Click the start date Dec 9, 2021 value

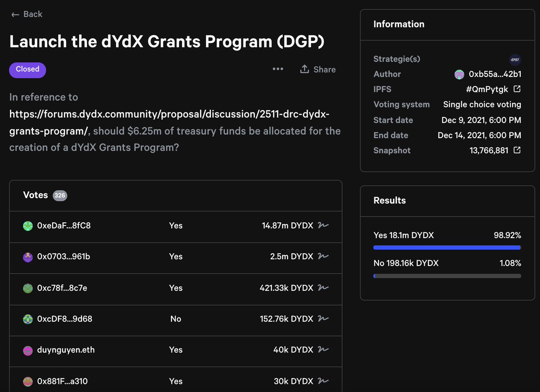coord(481,120)
